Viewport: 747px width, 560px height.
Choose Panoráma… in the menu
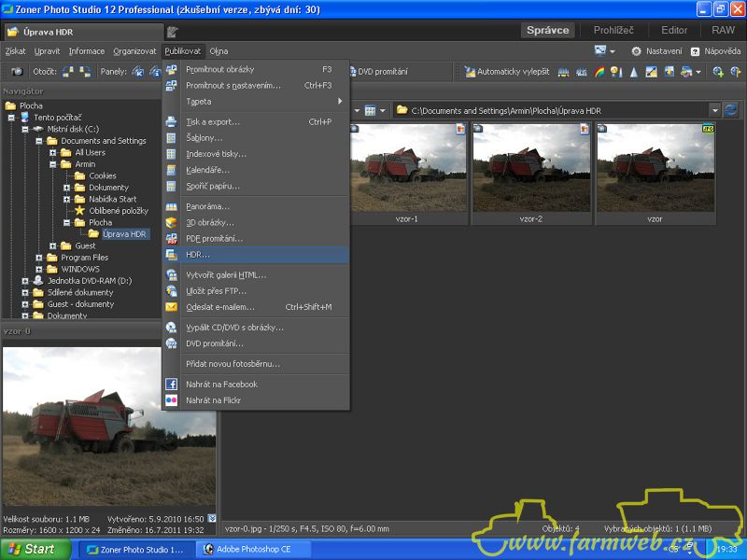207,206
